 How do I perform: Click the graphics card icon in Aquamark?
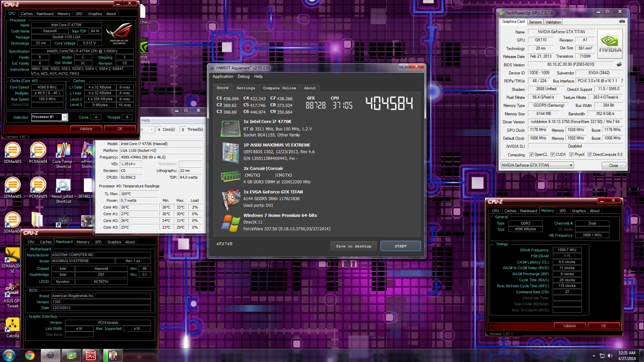230,199
